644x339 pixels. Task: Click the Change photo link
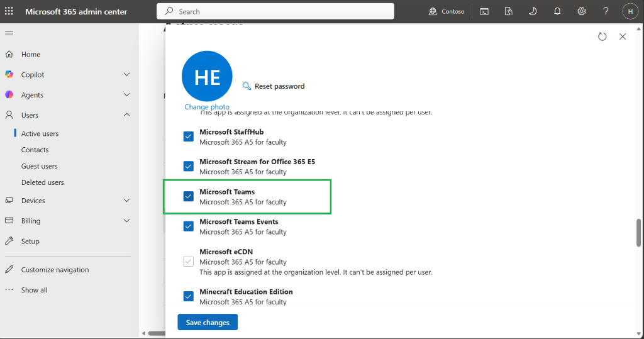pyautogui.click(x=206, y=107)
